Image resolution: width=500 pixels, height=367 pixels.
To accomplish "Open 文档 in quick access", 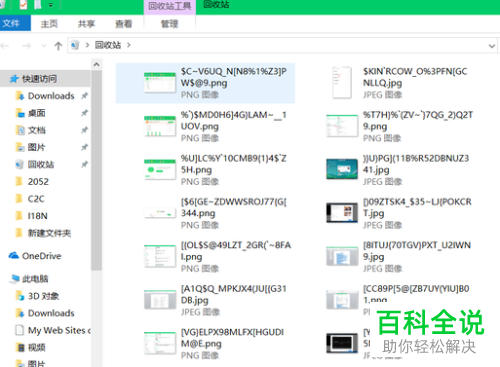I will pos(36,130).
